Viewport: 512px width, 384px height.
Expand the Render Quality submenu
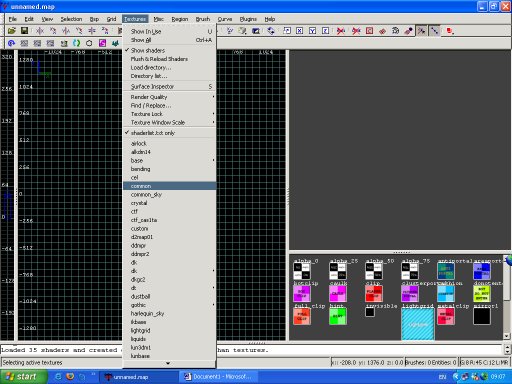[170, 97]
